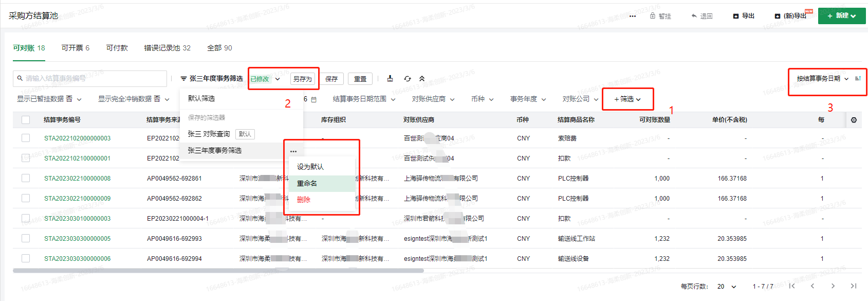Open link STA2023030100000003
The height and width of the screenshot is (301, 868).
point(77,219)
